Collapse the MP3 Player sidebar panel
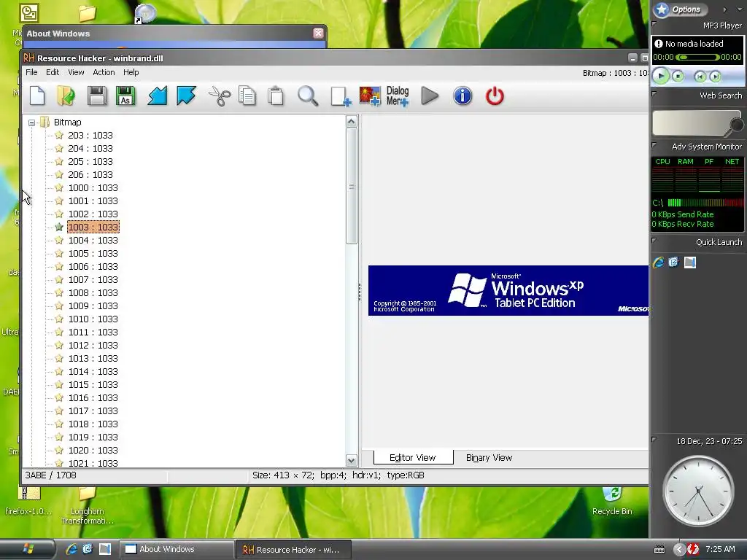Screen dimensions: 747x560 pyautogui.click(x=654, y=24)
